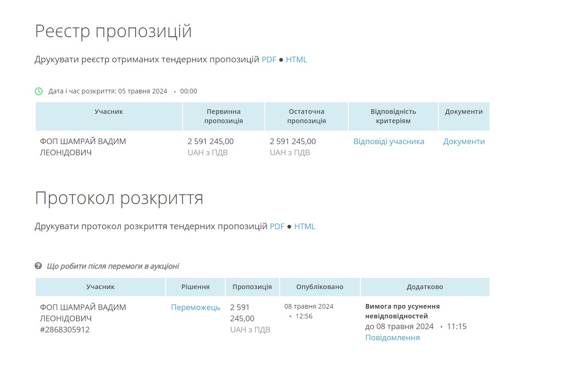Download the opening protocol as PDF
588x370 pixels.
tap(277, 226)
